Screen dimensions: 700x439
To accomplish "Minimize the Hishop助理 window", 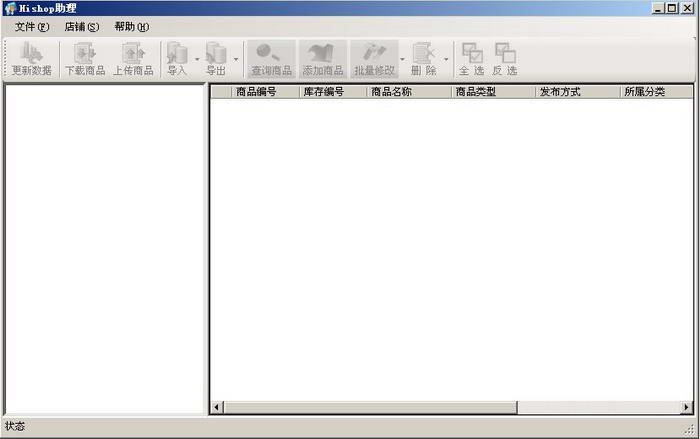I will [x=658, y=8].
